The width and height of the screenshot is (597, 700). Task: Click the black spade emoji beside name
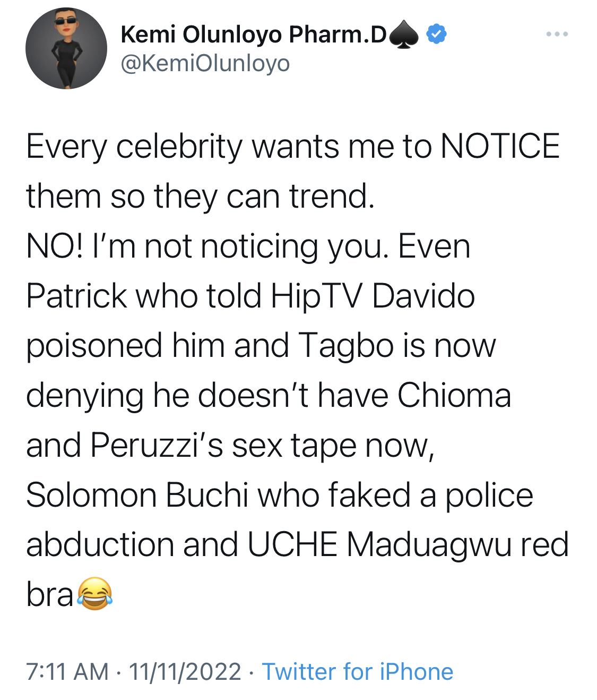pyautogui.click(x=404, y=35)
